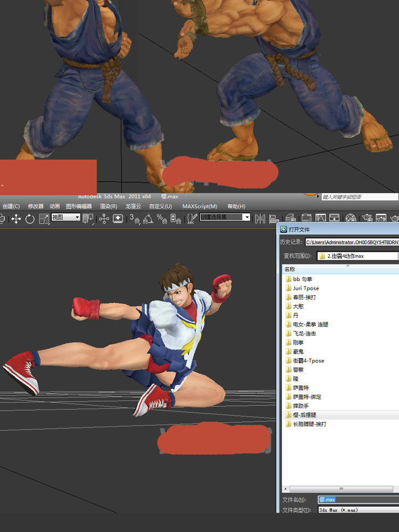Open the 创建(C) menu

(11, 206)
